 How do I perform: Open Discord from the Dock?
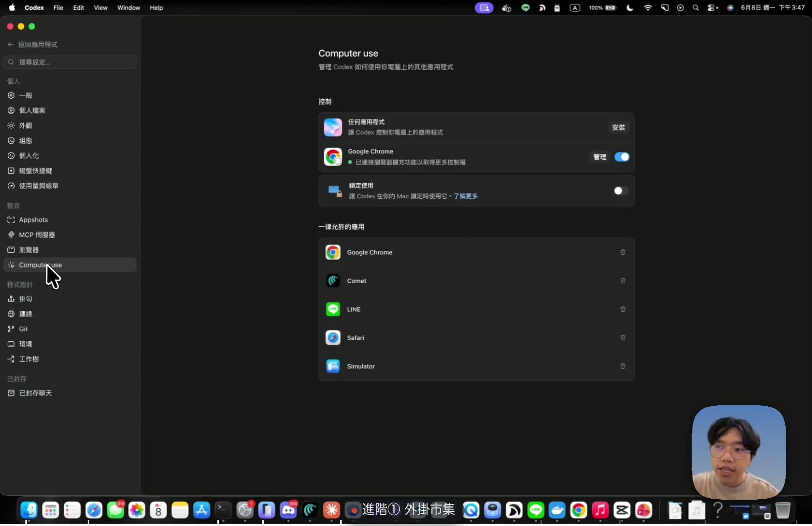tap(288, 510)
